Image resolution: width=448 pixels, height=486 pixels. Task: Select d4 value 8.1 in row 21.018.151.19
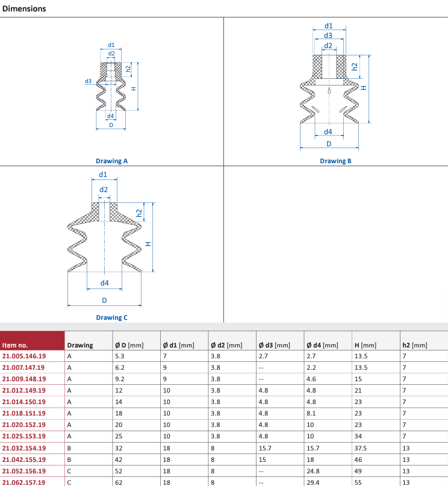(311, 414)
